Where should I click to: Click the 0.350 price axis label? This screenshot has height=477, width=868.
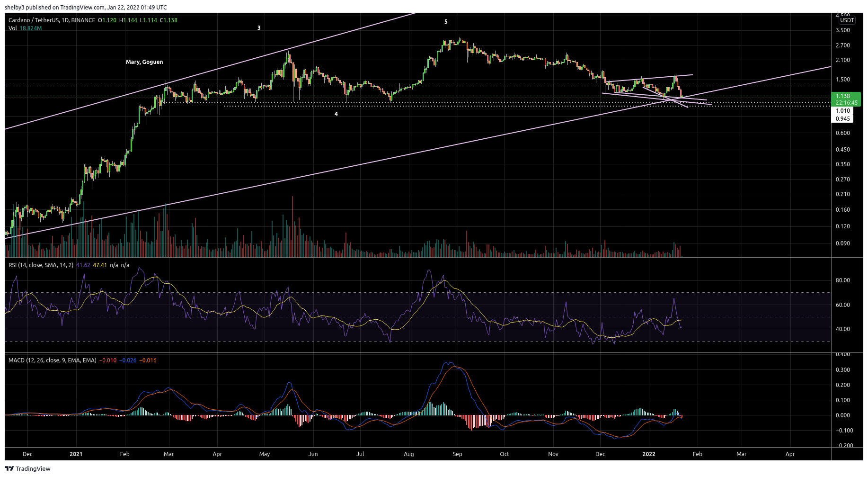coord(843,164)
